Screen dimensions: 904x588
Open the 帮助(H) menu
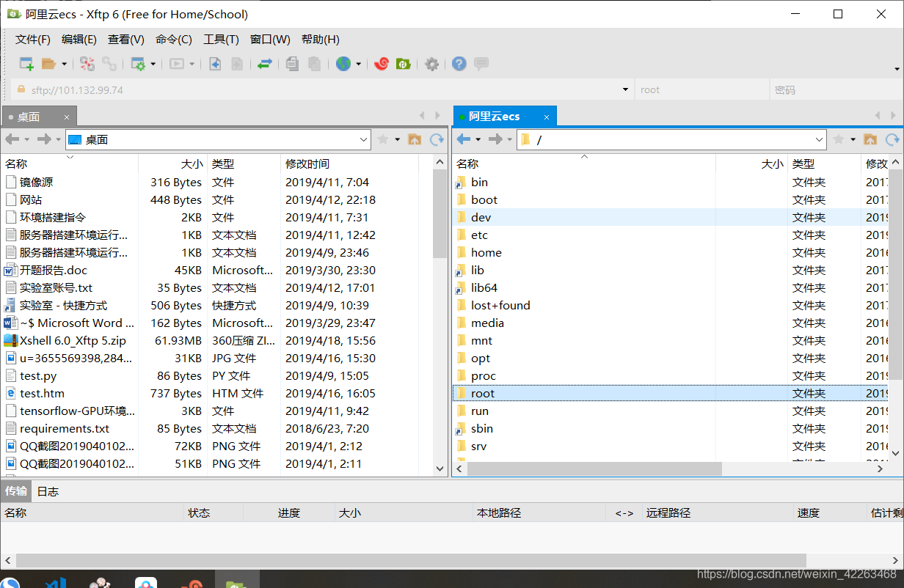coord(321,40)
